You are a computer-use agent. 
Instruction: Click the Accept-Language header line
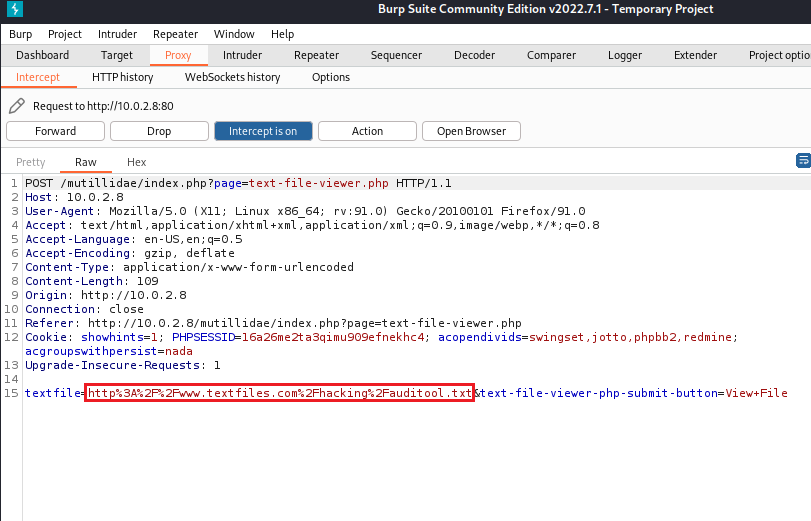(134, 239)
